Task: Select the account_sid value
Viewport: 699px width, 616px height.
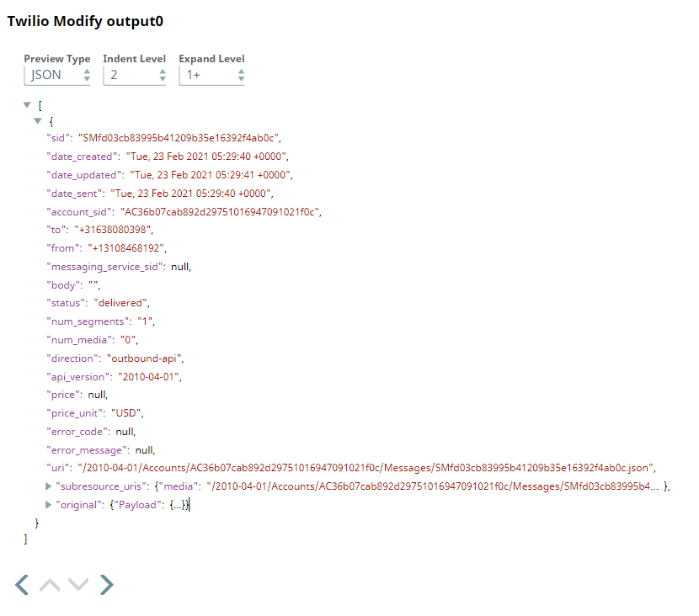Action: coord(219,212)
